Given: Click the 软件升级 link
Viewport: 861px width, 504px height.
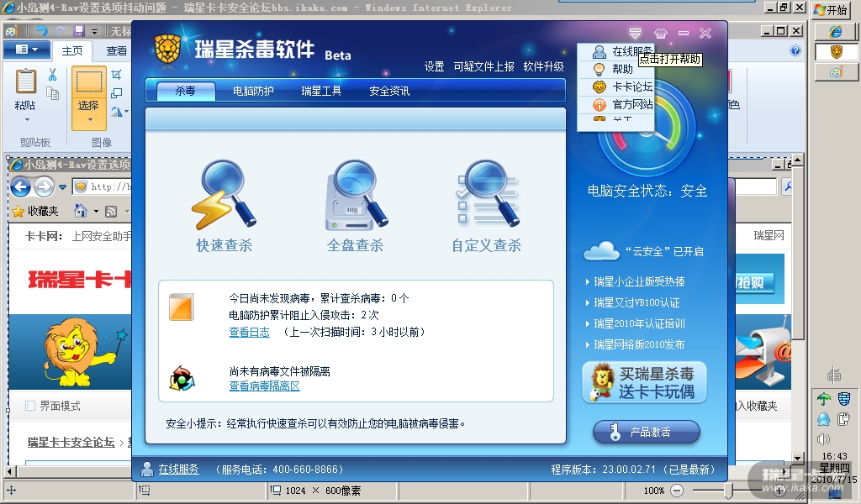Looking at the screenshot, I should coord(544,66).
